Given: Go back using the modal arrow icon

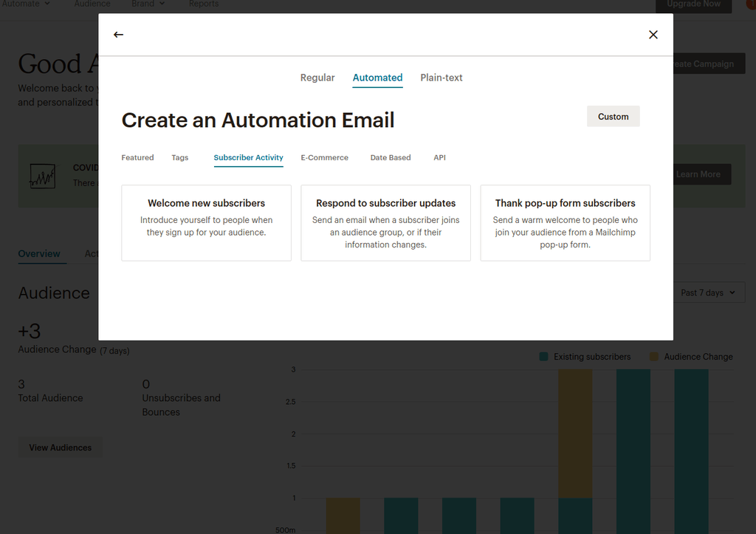Looking at the screenshot, I should tap(118, 35).
